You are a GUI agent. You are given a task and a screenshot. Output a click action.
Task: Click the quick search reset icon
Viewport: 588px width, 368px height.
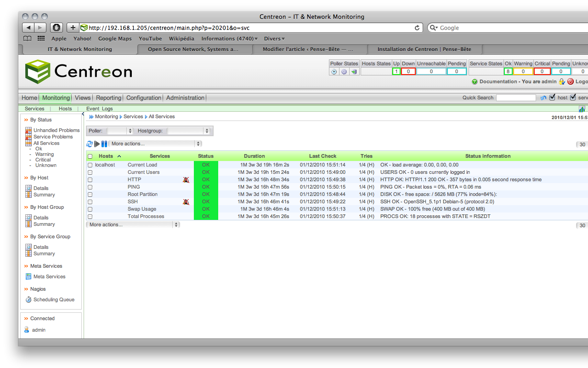pyautogui.click(x=543, y=98)
